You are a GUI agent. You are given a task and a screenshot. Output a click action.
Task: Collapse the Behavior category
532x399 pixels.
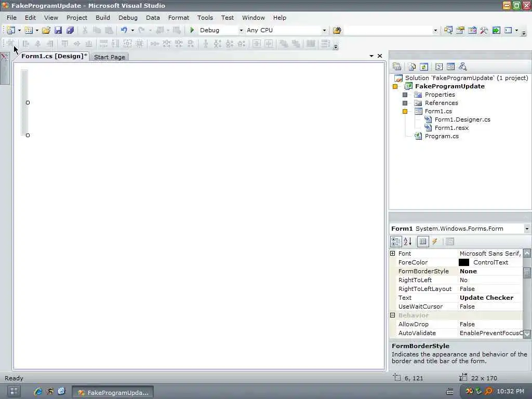coord(393,315)
